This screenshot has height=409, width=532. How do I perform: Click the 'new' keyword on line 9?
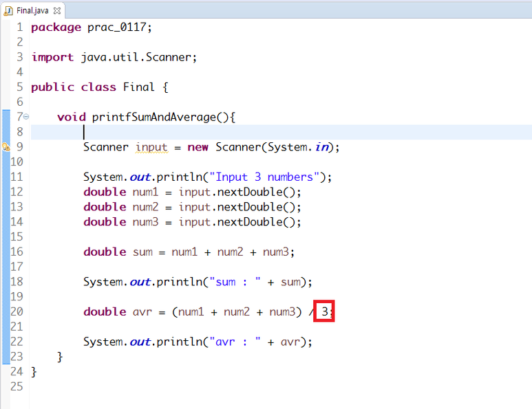click(x=198, y=147)
